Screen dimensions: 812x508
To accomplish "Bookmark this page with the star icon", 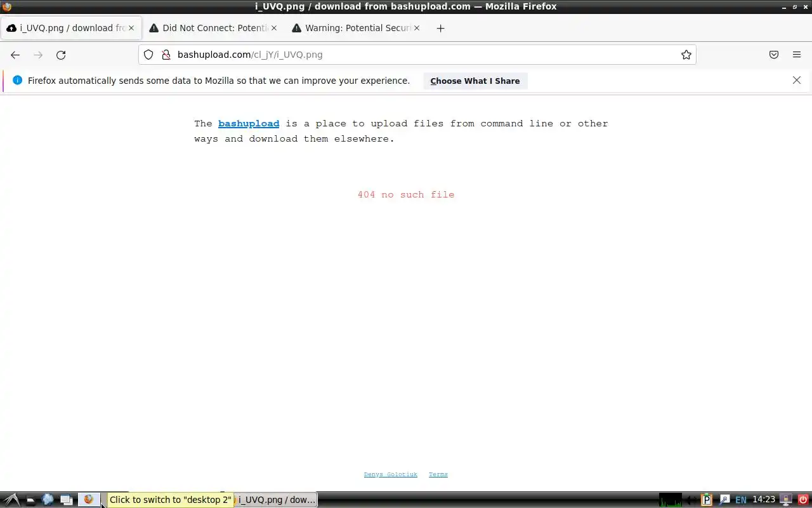I will [x=686, y=55].
